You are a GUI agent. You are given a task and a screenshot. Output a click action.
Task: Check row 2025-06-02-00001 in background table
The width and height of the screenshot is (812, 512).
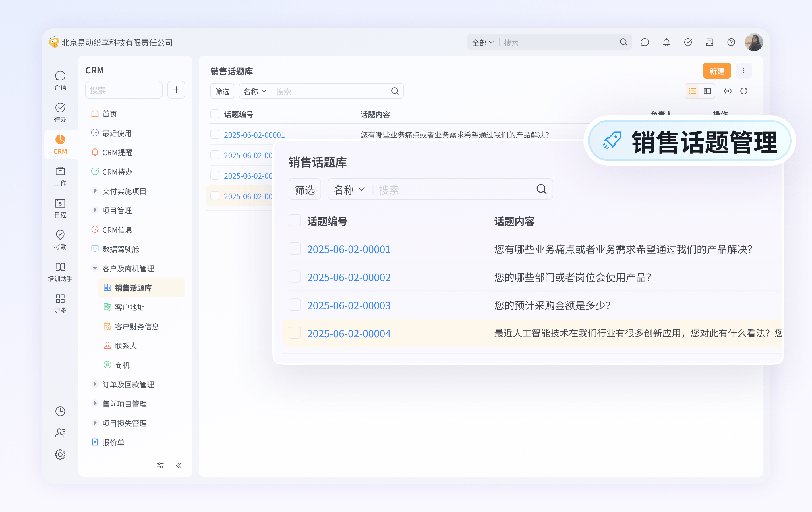pos(215,135)
